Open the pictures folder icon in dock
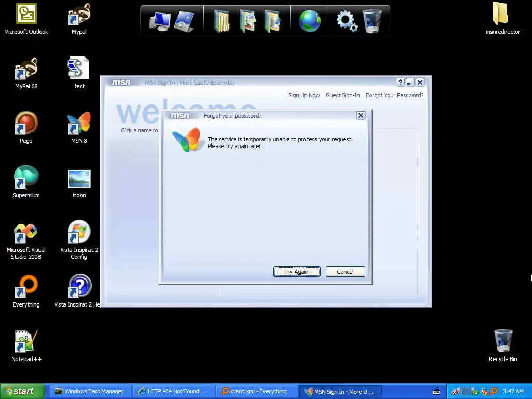Viewport: 532px width, 399px height. [x=247, y=21]
